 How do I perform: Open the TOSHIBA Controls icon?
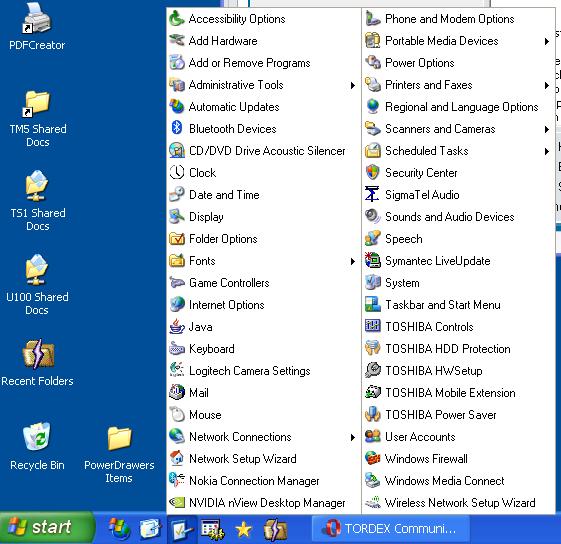coord(372,326)
